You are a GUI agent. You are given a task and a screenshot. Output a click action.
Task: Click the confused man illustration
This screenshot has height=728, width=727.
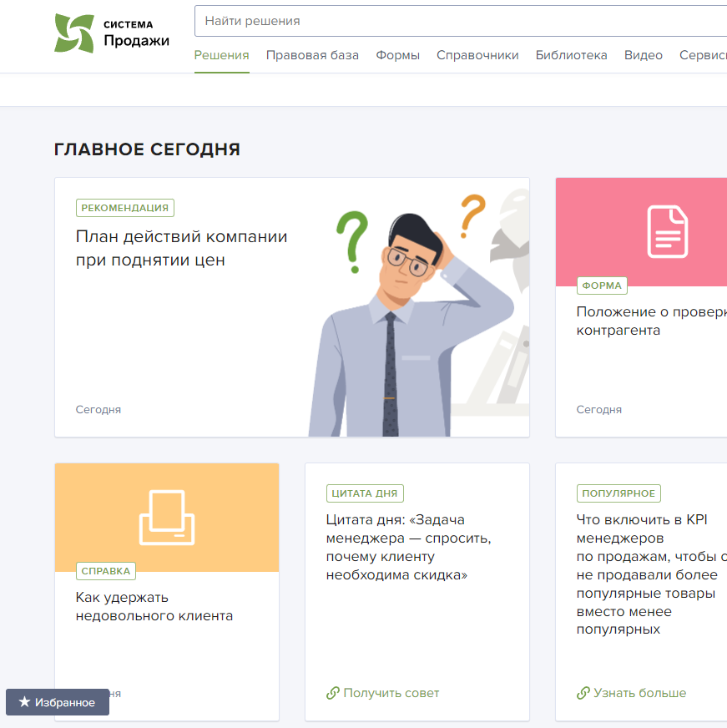(x=411, y=325)
